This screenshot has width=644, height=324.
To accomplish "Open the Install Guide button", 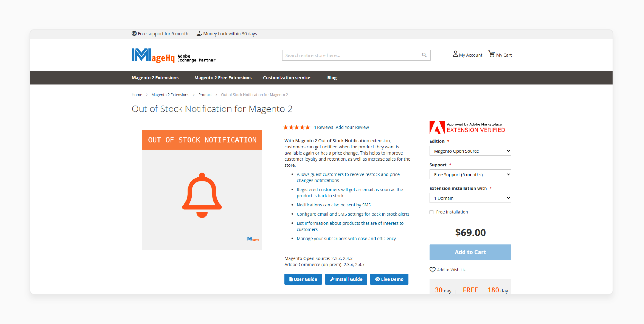I will (346, 279).
